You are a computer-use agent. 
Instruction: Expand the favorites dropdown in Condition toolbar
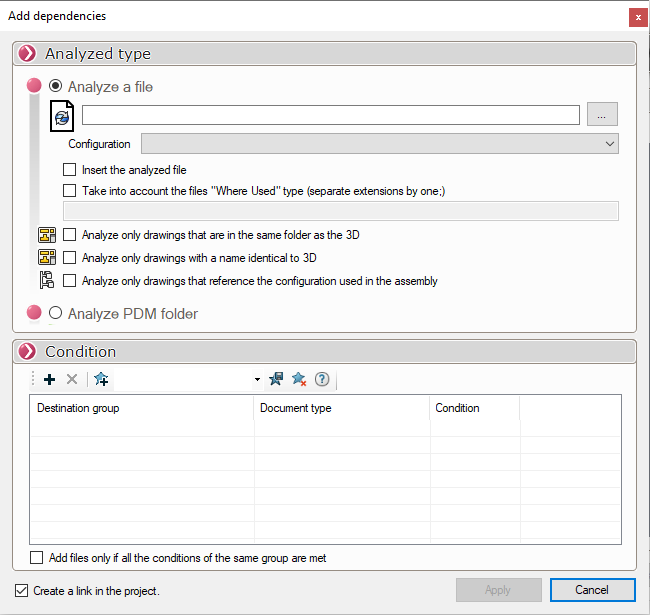click(257, 380)
